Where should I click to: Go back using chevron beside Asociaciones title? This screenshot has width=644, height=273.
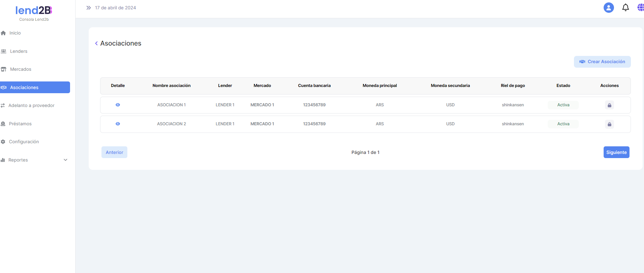point(96,43)
